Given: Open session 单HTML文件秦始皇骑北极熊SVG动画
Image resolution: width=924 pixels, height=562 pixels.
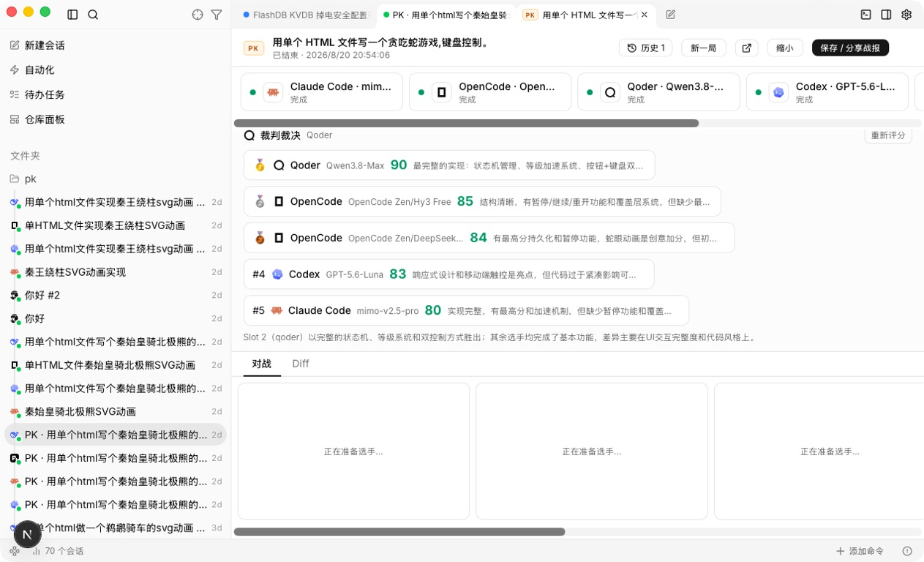Looking at the screenshot, I should 115,365.
